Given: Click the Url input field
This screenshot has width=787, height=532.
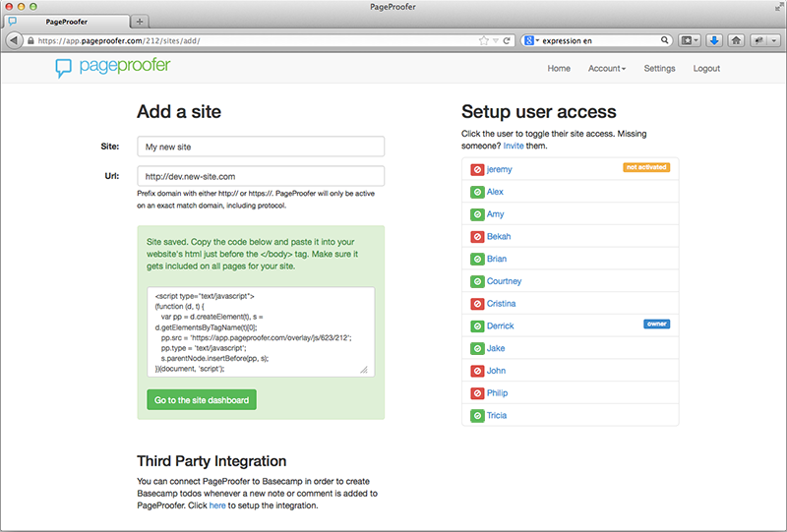Looking at the screenshot, I should [x=261, y=177].
